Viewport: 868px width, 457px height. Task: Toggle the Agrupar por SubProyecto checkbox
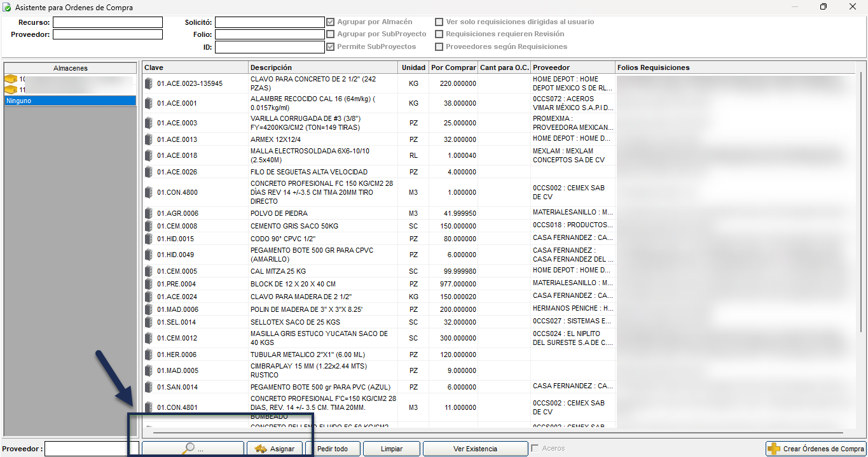[x=331, y=34]
